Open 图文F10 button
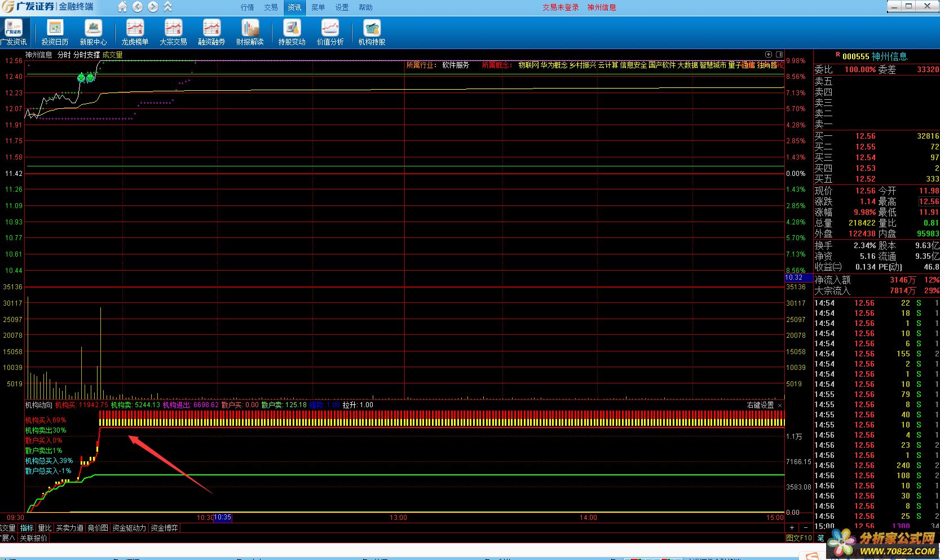This screenshot has width=940, height=560. [799, 538]
